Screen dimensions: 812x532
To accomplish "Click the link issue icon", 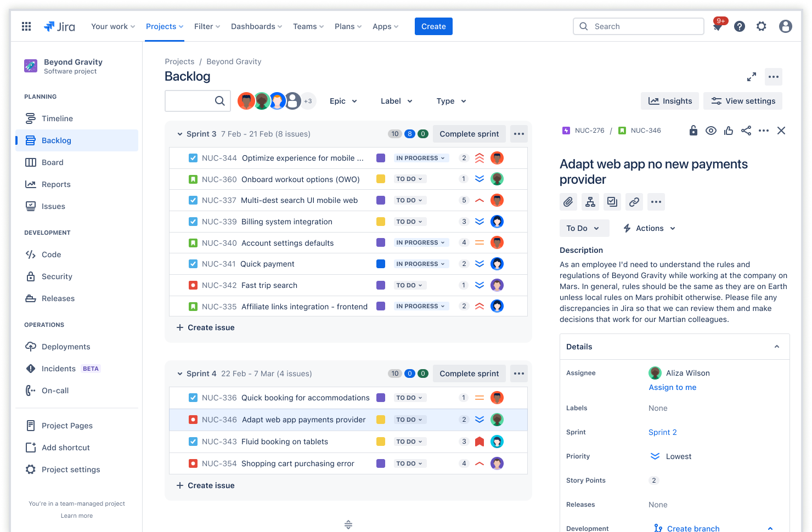I will point(634,202).
